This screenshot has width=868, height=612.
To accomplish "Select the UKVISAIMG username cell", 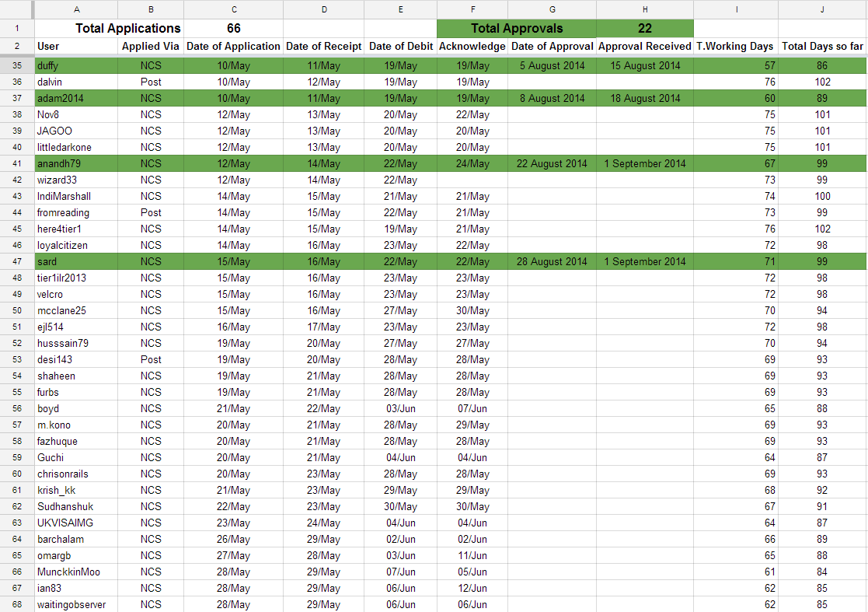I will (x=76, y=523).
